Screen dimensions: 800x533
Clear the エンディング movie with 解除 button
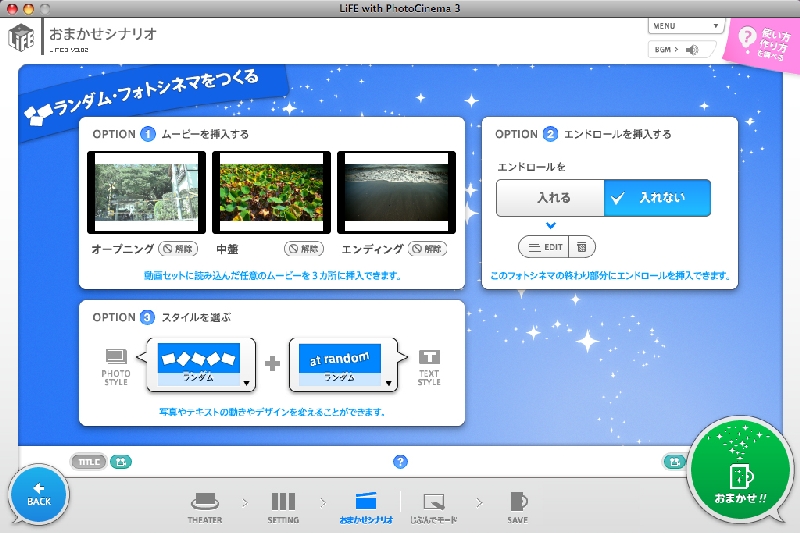coord(428,249)
